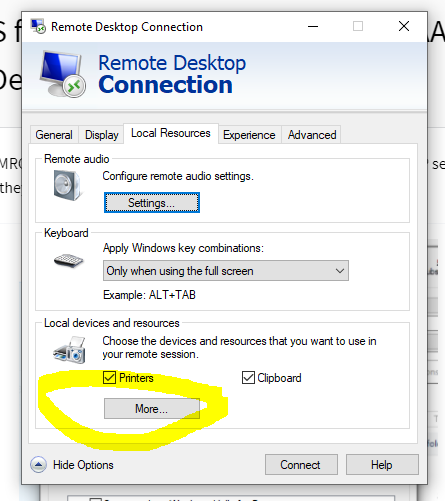
Task: Select the Advanced tab
Action: coord(312,135)
